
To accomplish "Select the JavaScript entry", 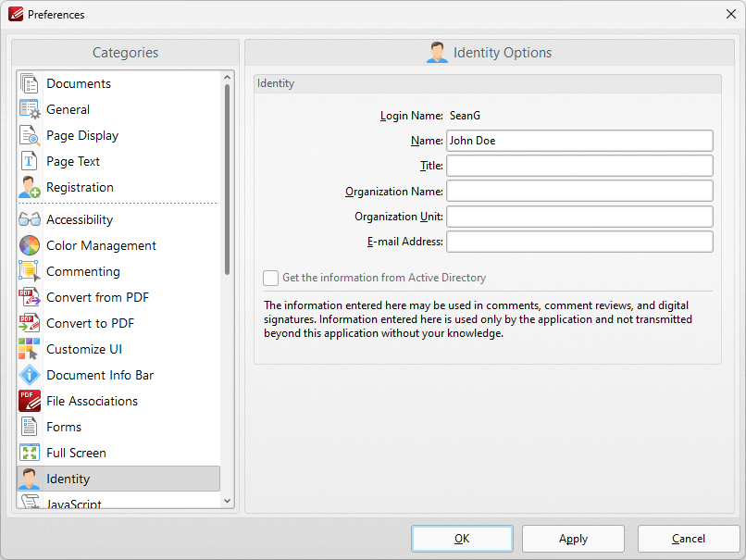I will tap(118, 502).
